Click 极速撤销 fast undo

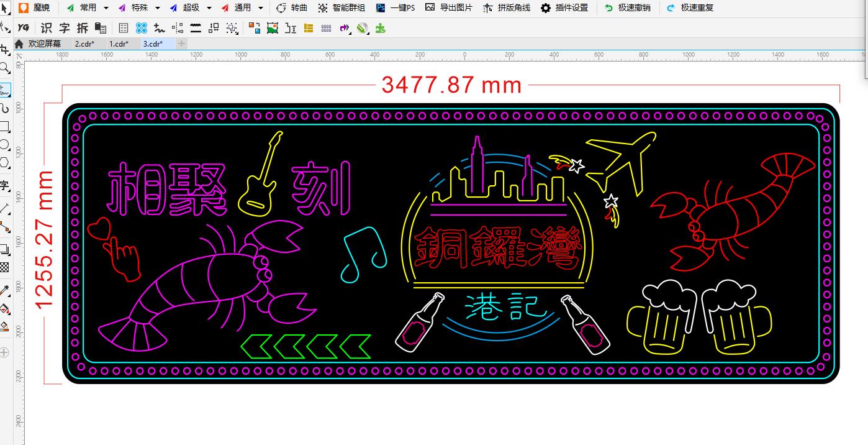pyautogui.click(x=627, y=7)
